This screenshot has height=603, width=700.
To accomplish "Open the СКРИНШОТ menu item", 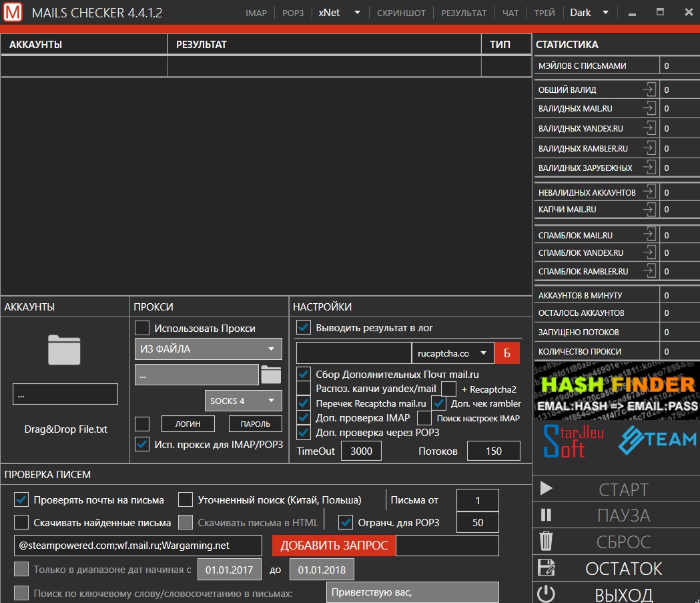I will pos(400,13).
